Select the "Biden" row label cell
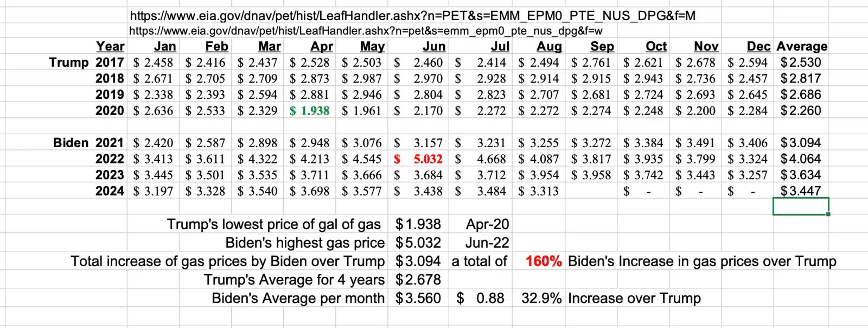This screenshot has height=328, width=868. pos(71,143)
